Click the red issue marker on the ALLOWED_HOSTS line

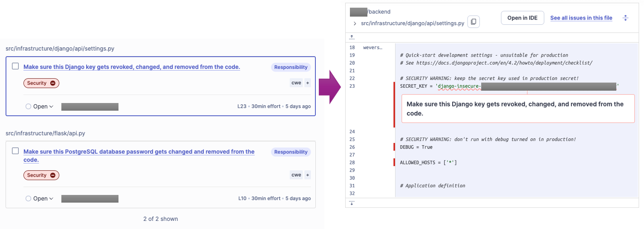coord(395,162)
